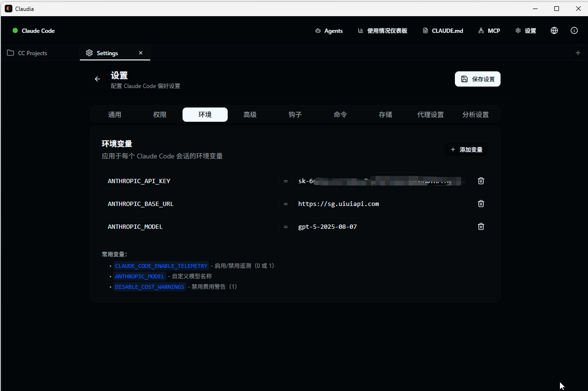Viewport: 588px width, 391px height.
Task: Edit the ANTHROPIC_API_KEY name field
Action: [x=190, y=181]
